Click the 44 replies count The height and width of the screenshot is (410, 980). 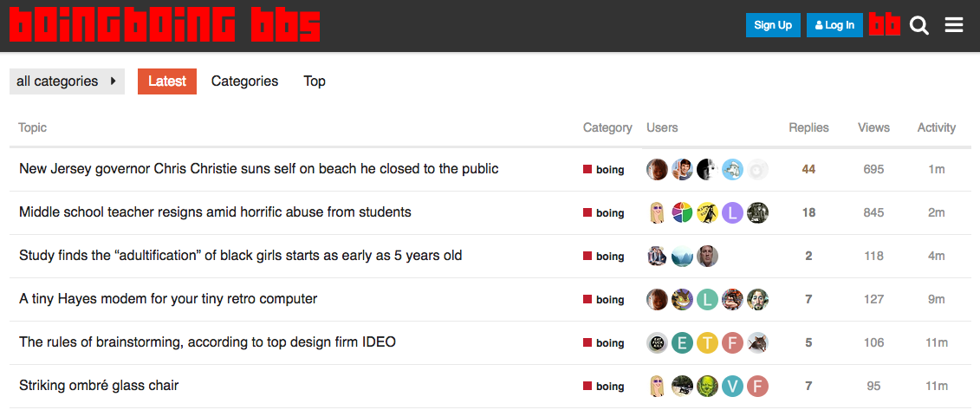pyautogui.click(x=808, y=169)
